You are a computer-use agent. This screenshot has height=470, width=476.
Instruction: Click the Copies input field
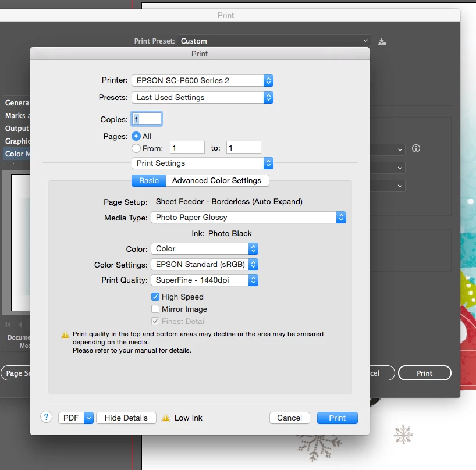(147, 119)
